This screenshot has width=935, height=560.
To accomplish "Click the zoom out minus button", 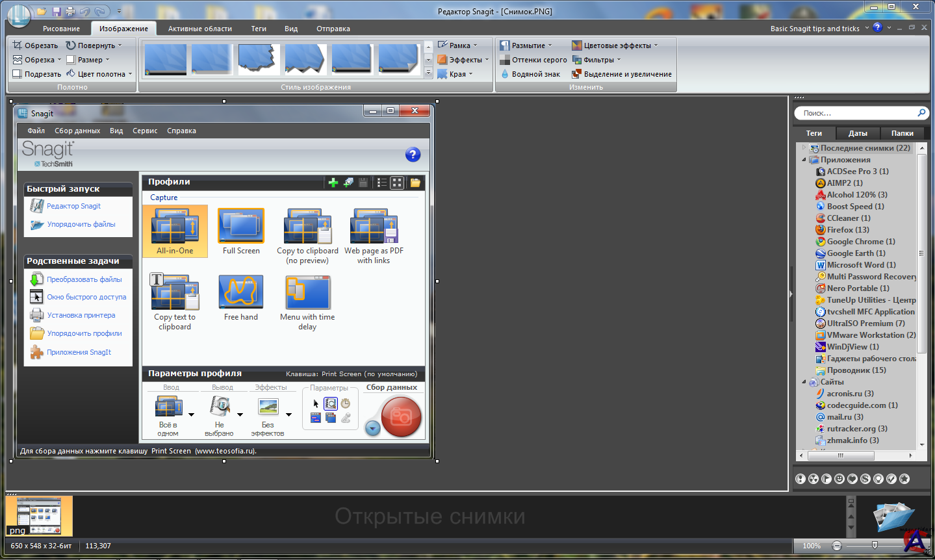I will tap(837, 546).
